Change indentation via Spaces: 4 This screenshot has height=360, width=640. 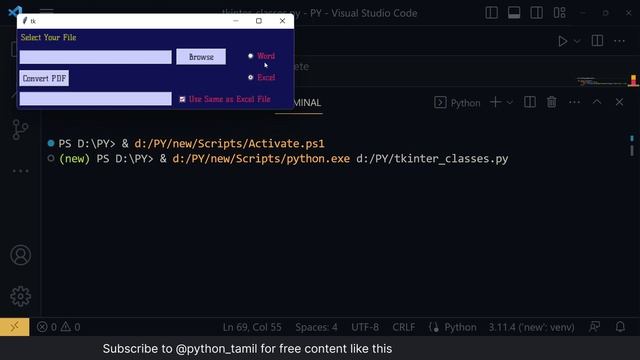(316, 327)
